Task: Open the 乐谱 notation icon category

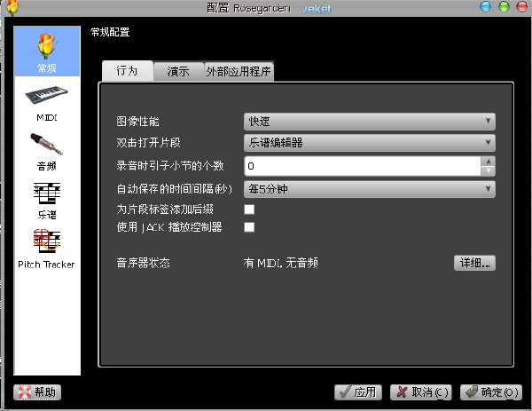Action: 47,201
